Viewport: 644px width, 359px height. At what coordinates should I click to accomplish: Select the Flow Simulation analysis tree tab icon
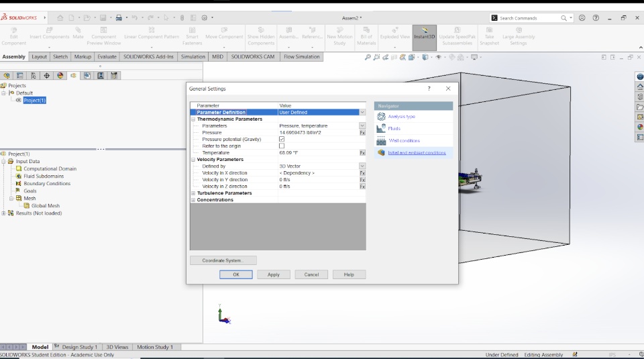tap(74, 76)
